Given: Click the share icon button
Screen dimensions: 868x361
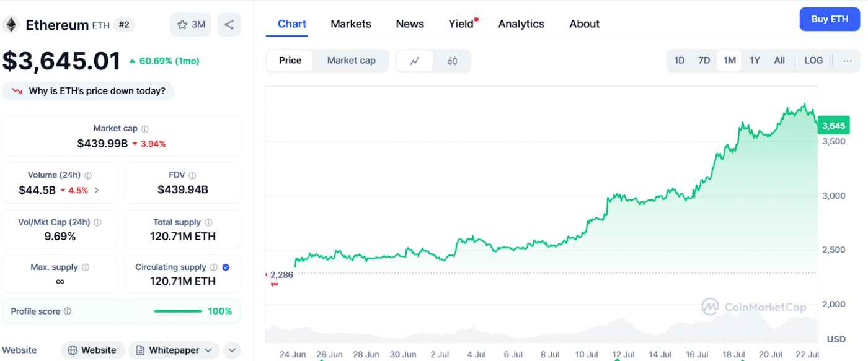Looking at the screenshot, I should pyautogui.click(x=229, y=25).
